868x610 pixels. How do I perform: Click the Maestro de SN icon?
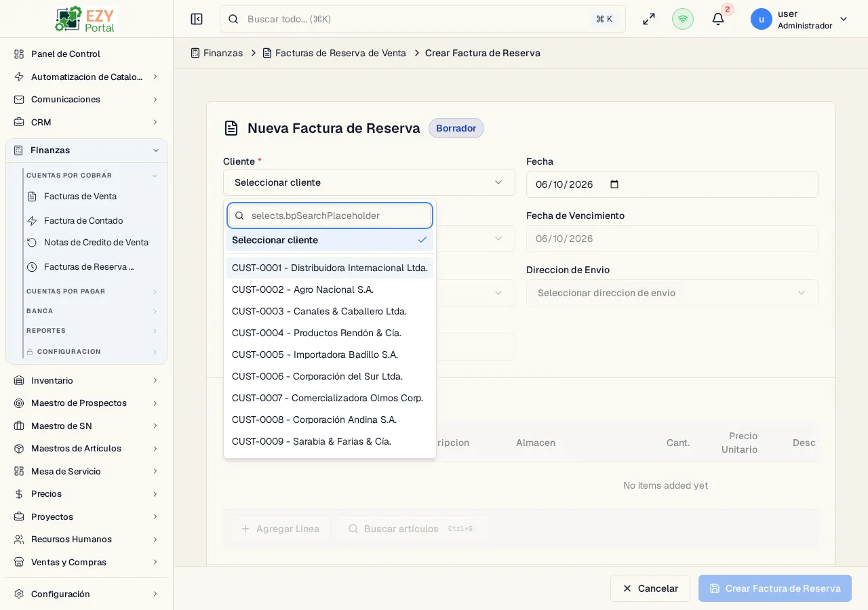[x=19, y=426]
